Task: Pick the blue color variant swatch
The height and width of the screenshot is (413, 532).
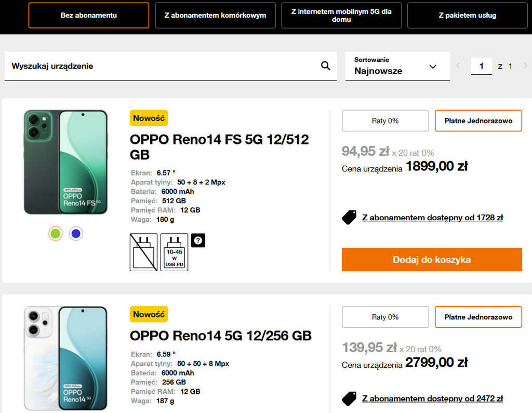Action: tap(76, 234)
